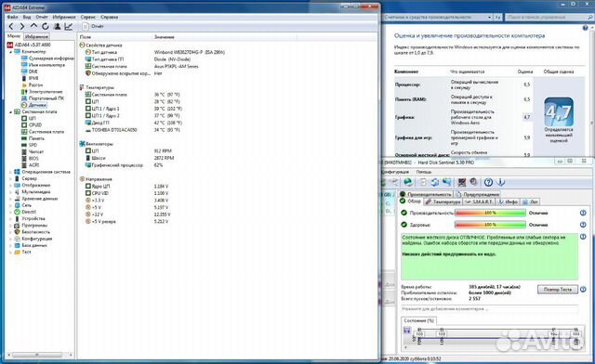The height and width of the screenshot is (364, 595).
Task: Click the user silhouette icon in AIDA64 toolbar
Action: point(57,26)
